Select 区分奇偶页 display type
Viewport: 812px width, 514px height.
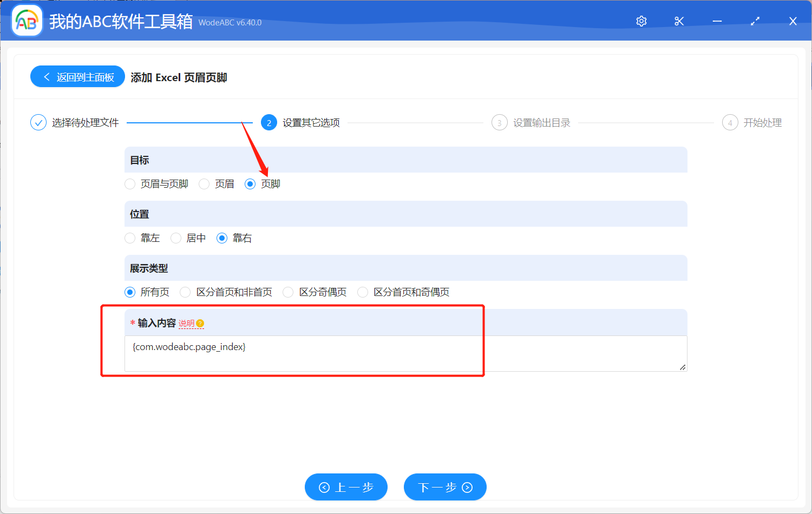(x=287, y=292)
